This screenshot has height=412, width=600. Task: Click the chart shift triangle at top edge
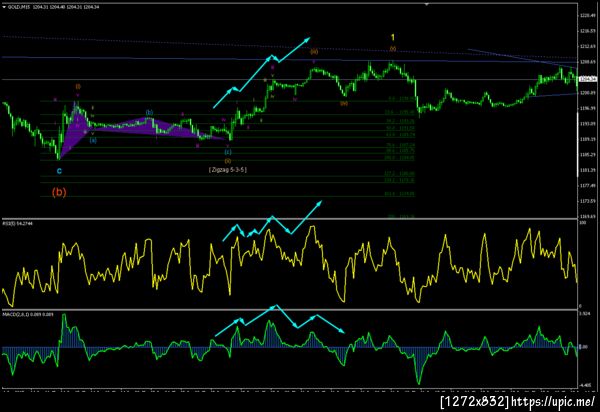click(x=427, y=4)
